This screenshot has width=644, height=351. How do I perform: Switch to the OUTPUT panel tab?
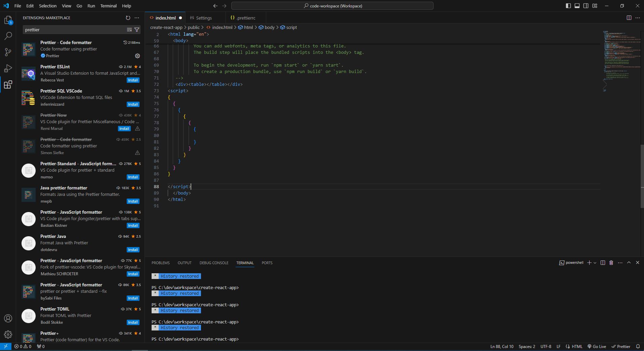pos(185,263)
